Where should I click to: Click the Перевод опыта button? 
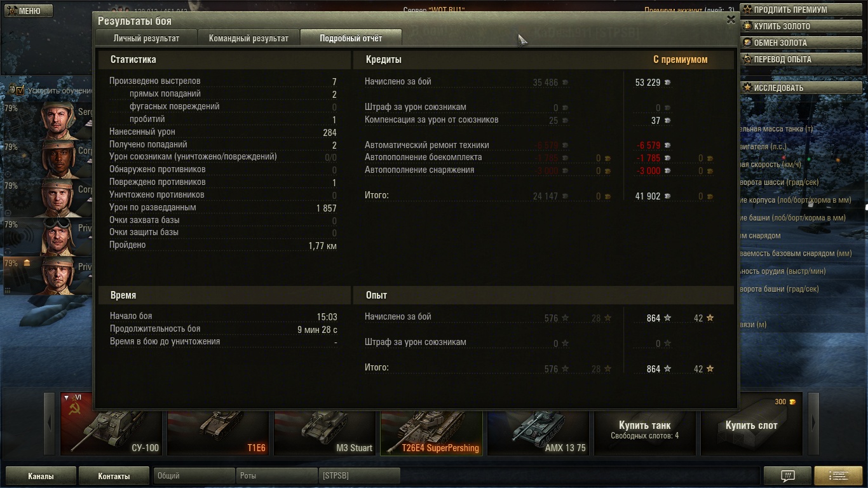pos(803,59)
